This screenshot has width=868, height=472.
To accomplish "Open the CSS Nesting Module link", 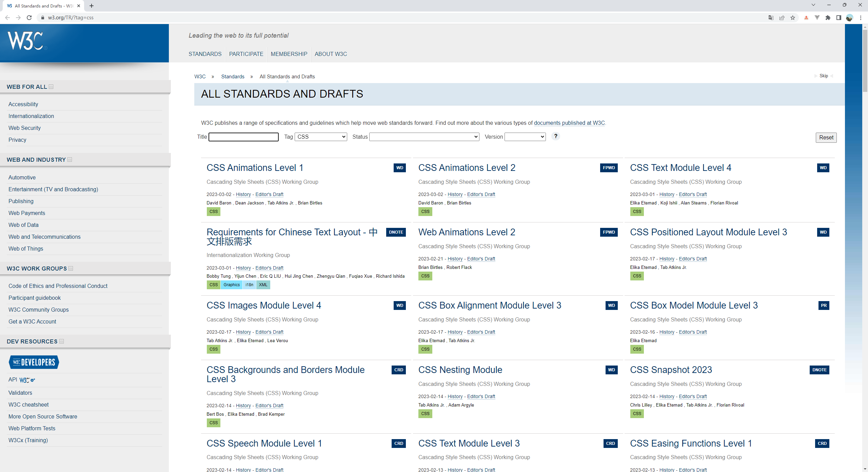I will (460, 370).
